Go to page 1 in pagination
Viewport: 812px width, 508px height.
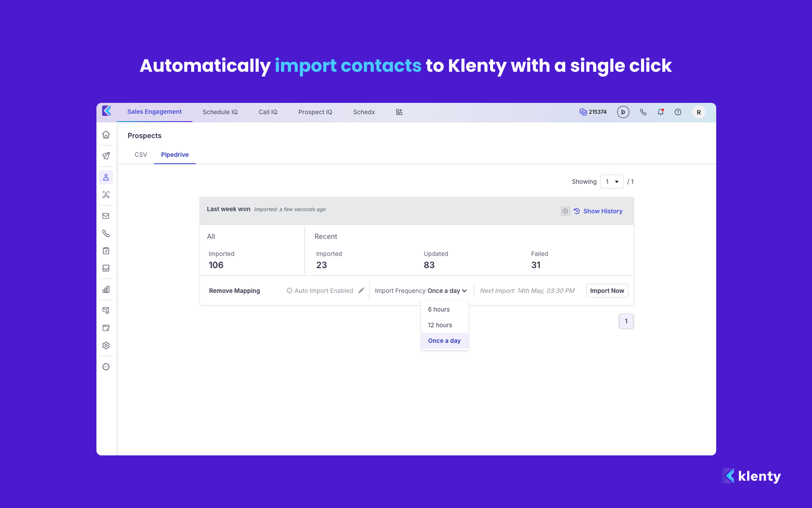point(626,321)
